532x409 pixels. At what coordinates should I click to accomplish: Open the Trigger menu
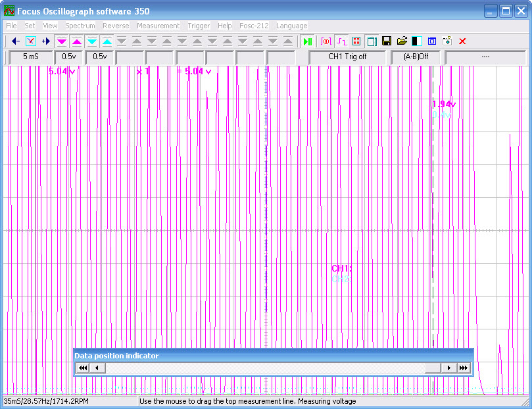click(199, 26)
